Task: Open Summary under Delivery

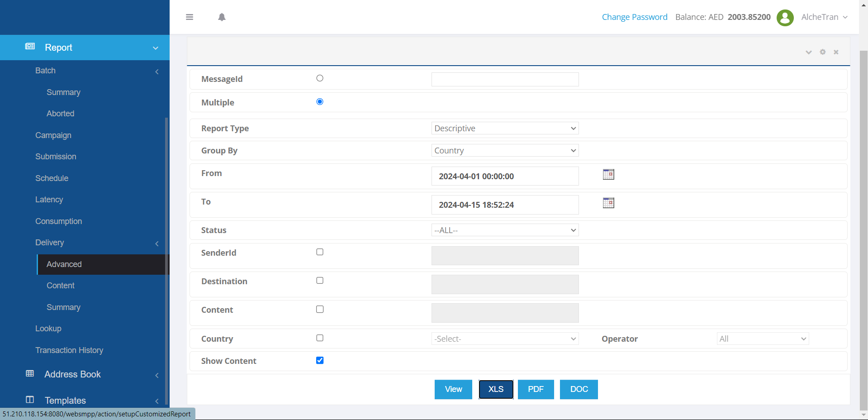Action: (x=63, y=307)
